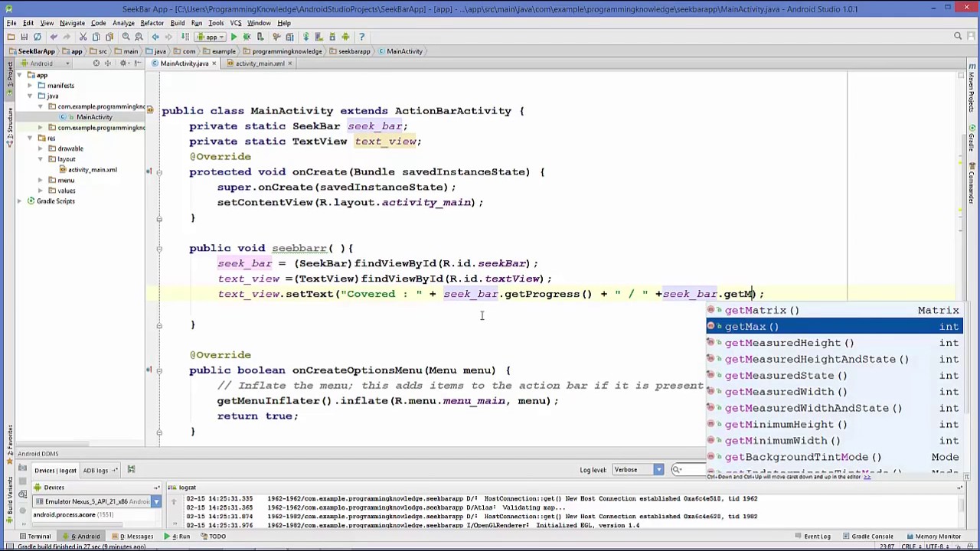
Task: Click the project panel settings gear icon
Action: 122,63
